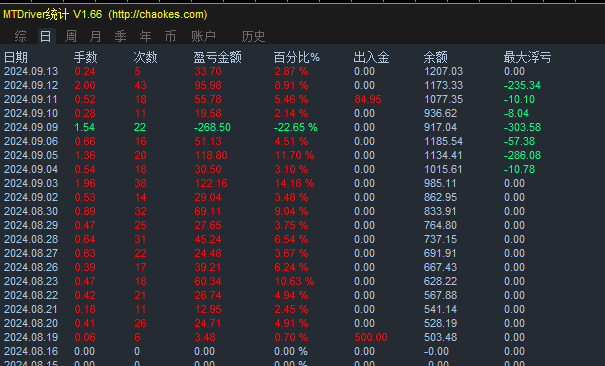Click the max drawdown value -303.58
The image size is (605, 366).
522,127
